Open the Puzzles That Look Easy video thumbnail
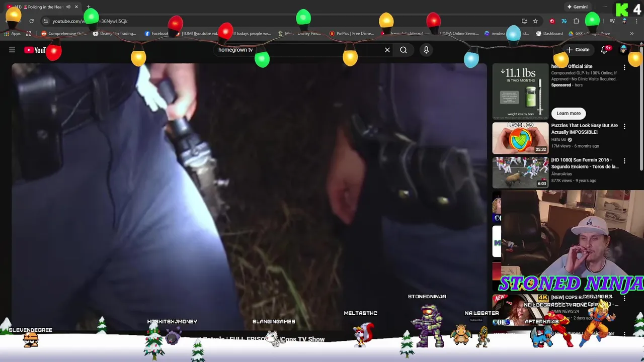 click(x=520, y=138)
